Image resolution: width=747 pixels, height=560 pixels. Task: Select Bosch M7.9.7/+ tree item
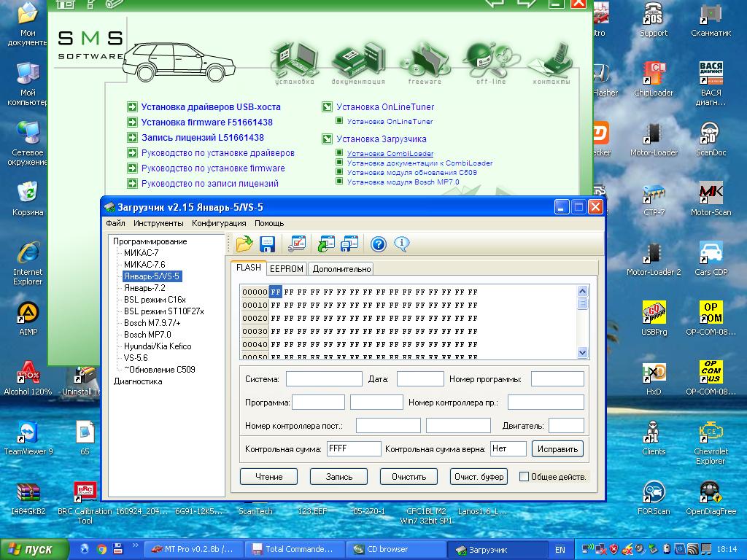pos(152,323)
